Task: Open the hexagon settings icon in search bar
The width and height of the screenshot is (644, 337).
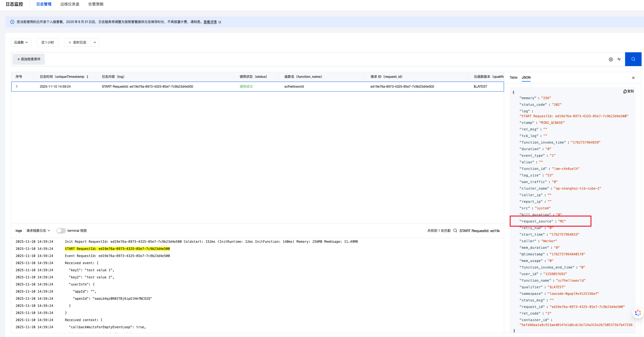Action: click(x=611, y=59)
